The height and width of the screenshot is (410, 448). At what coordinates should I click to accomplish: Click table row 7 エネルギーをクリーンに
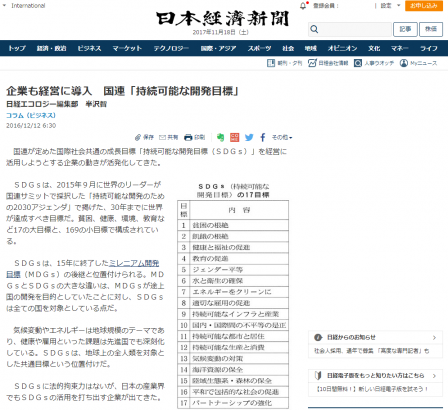click(233, 292)
